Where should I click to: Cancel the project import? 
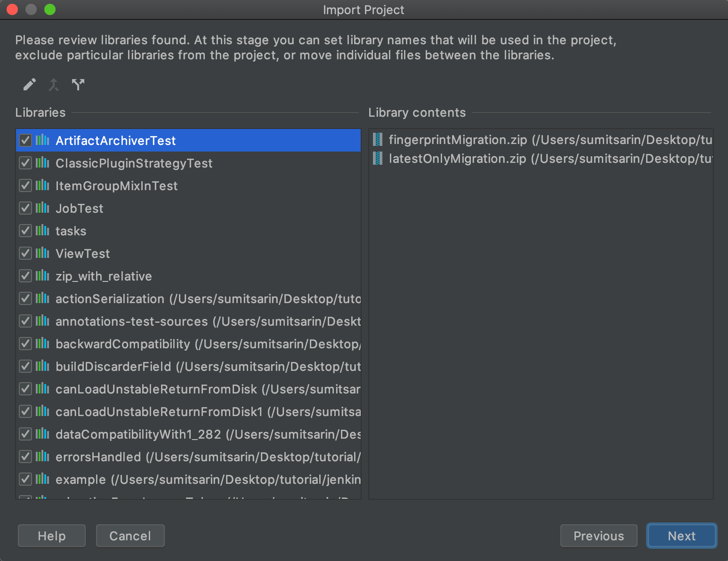[x=130, y=536]
